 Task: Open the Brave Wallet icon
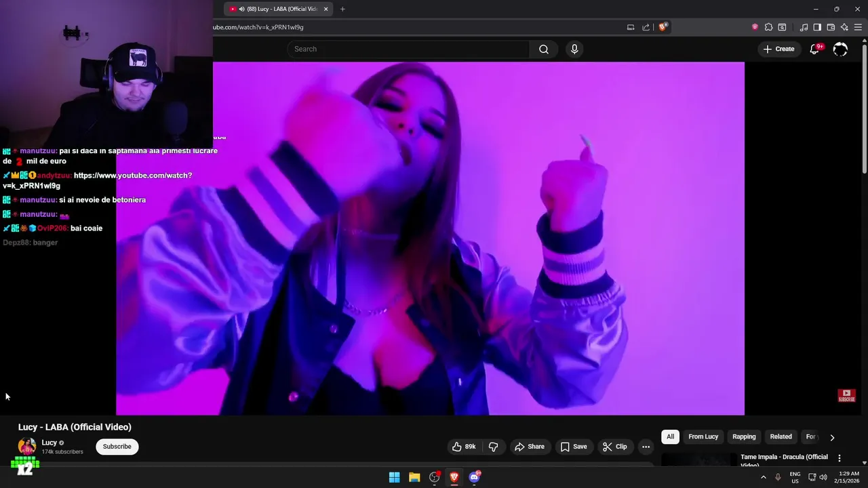coord(831,27)
